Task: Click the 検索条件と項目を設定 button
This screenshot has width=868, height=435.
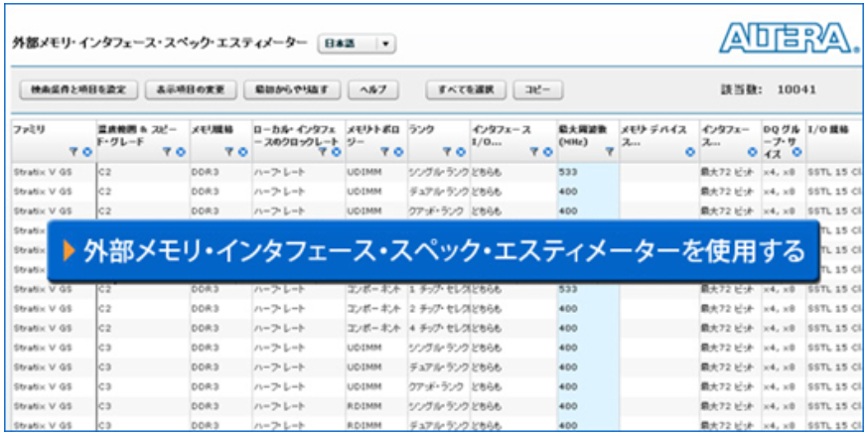Action: coord(78,89)
